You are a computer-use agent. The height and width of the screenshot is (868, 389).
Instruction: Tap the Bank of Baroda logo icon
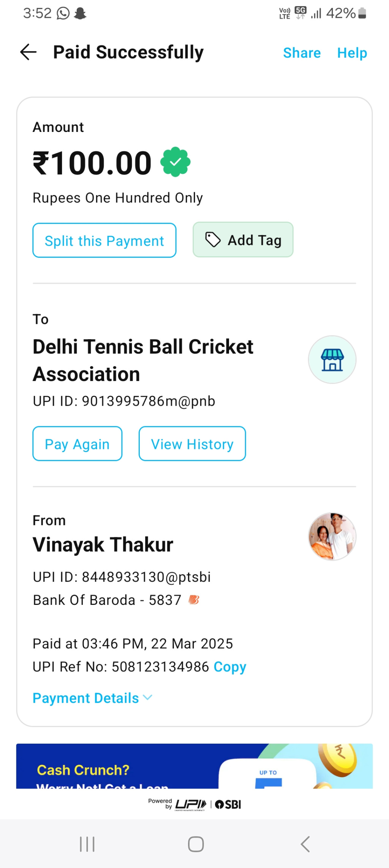[x=194, y=600]
